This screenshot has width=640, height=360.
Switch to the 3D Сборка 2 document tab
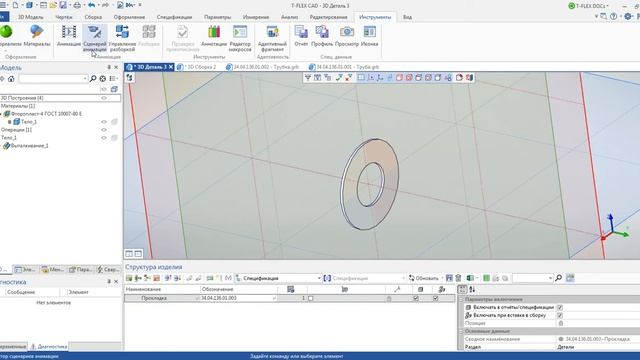[197, 67]
